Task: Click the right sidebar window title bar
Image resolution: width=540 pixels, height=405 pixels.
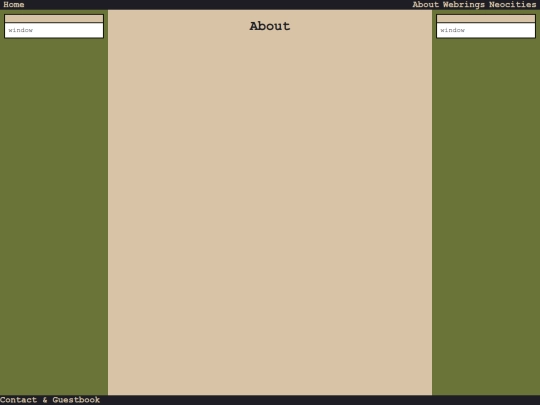Action: (486, 19)
